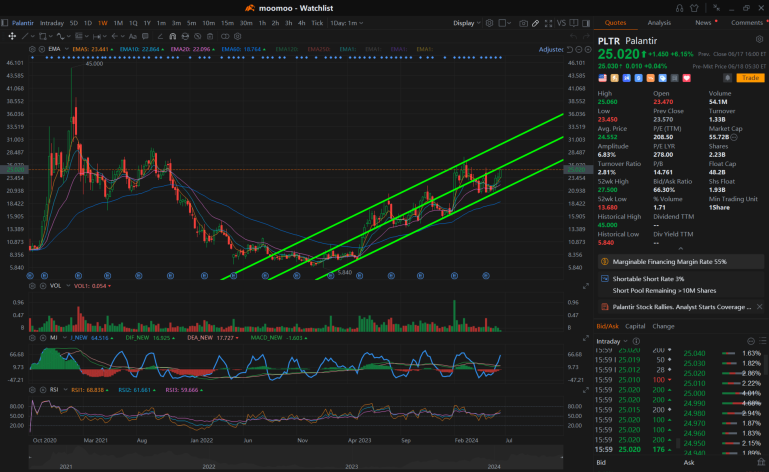Hide all drawings with slashed-circle icon
769x472 pixels.
pos(198,36)
